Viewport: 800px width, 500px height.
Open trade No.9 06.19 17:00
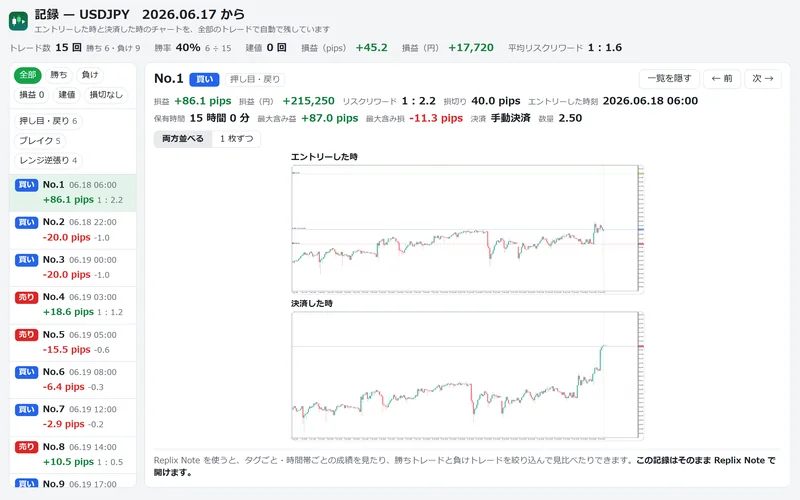pyautogui.click(x=73, y=481)
